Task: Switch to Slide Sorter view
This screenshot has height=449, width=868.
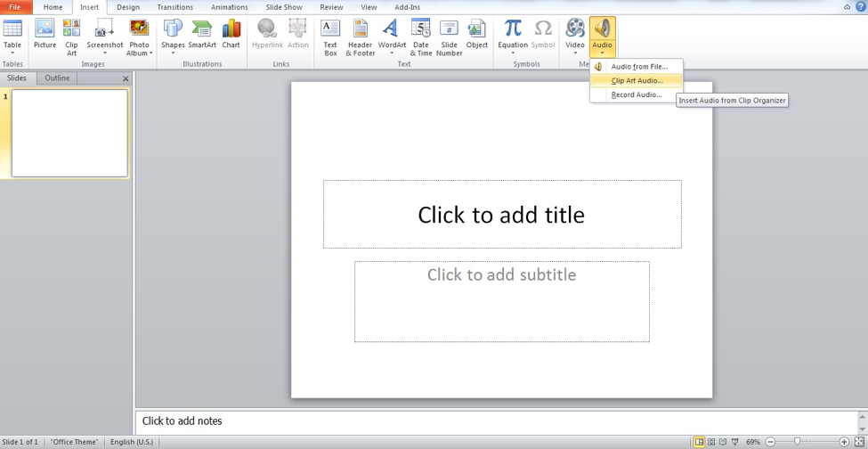Action: tap(711, 442)
